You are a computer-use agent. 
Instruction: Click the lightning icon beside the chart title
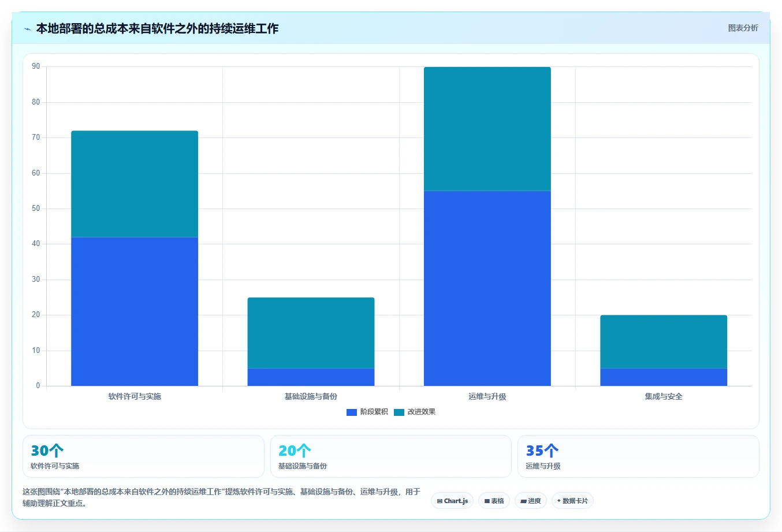(x=27, y=29)
